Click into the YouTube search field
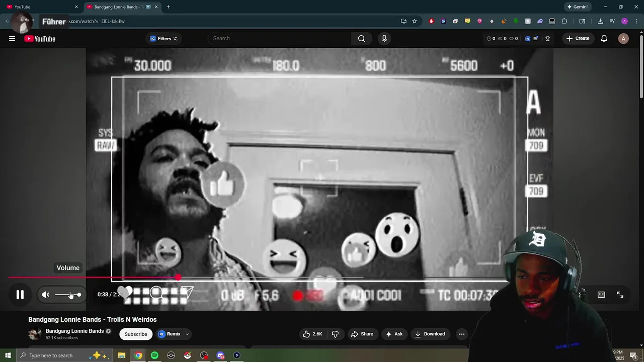This screenshot has height=362, width=644. (x=279, y=39)
